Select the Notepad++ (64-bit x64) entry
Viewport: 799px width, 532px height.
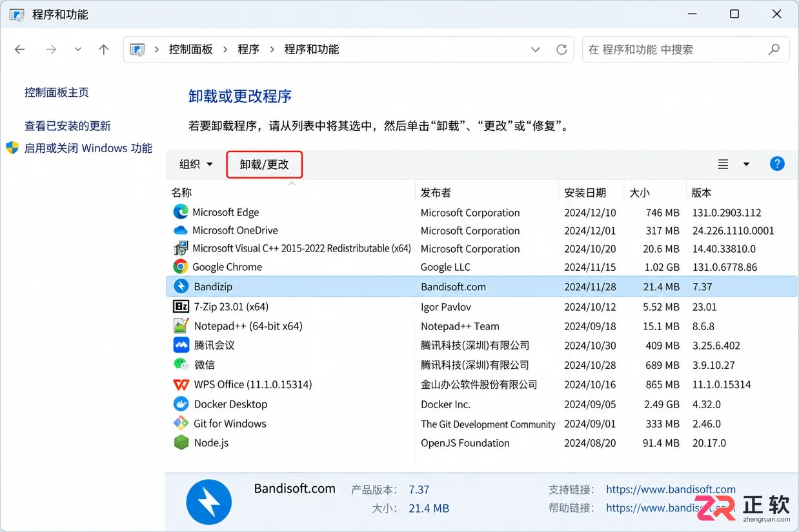(x=248, y=326)
